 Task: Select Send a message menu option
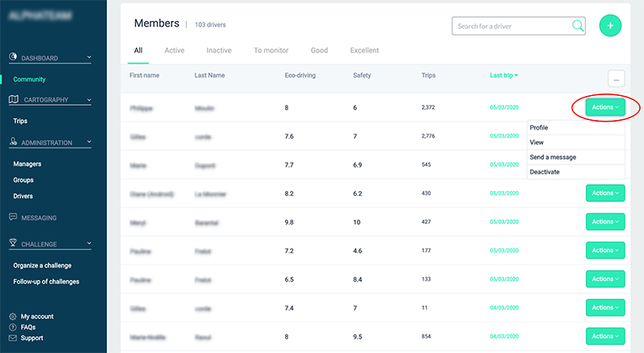(552, 157)
